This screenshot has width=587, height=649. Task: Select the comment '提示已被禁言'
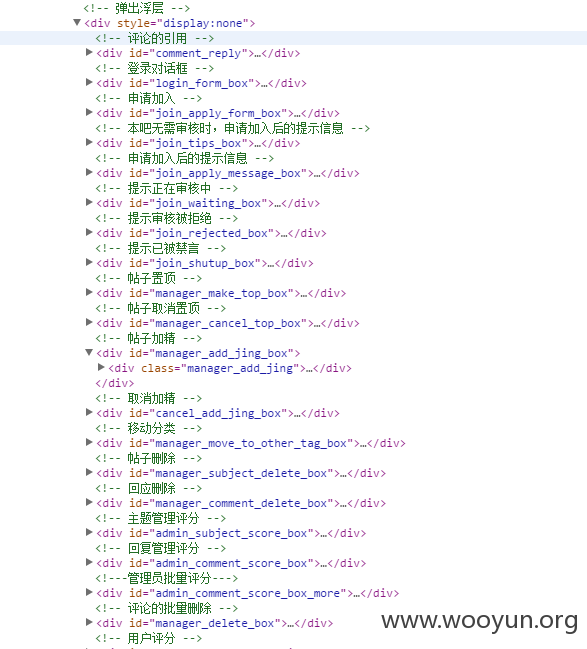point(161,248)
